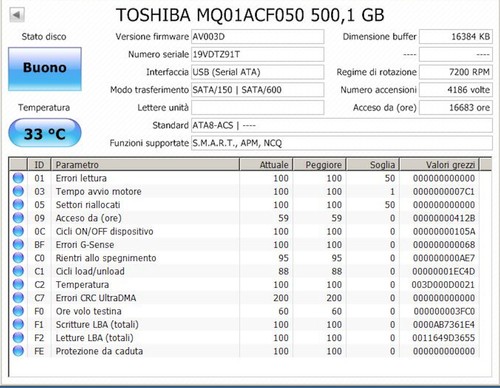Image resolution: width=500 pixels, height=388 pixels.
Task: Select the Errori lettura parameter row
Action: coord(245,178)
